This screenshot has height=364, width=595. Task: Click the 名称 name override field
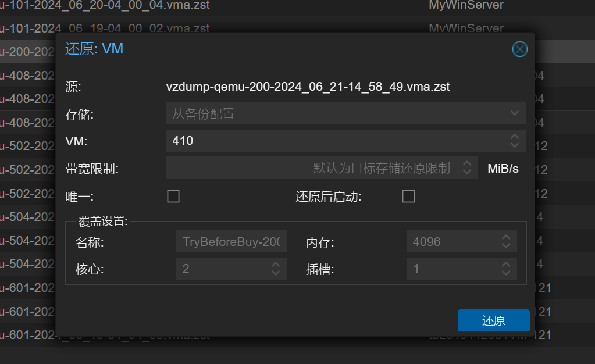[231, 241]
